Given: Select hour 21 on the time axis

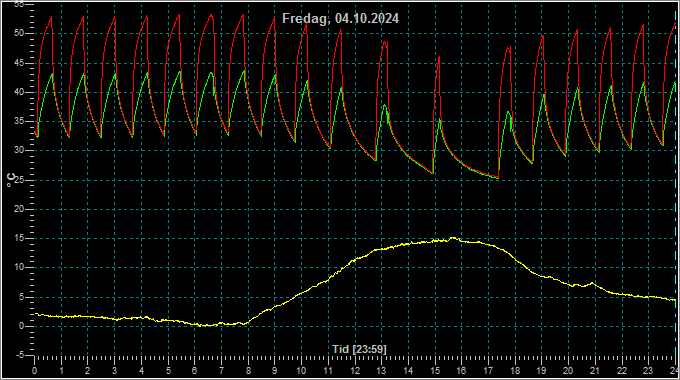Looking at the screenshot, I should 595,371.
